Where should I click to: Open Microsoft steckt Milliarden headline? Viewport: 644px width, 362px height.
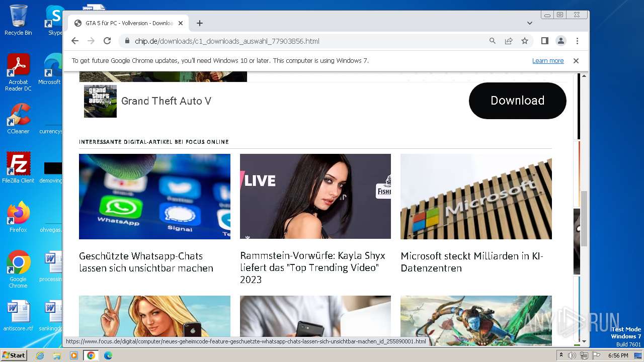pyautogui.click(x=472, y=262)
